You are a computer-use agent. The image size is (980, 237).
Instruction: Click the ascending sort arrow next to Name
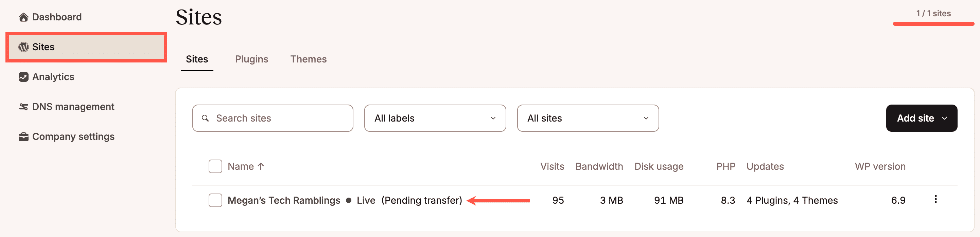click(x=261, y=166)
